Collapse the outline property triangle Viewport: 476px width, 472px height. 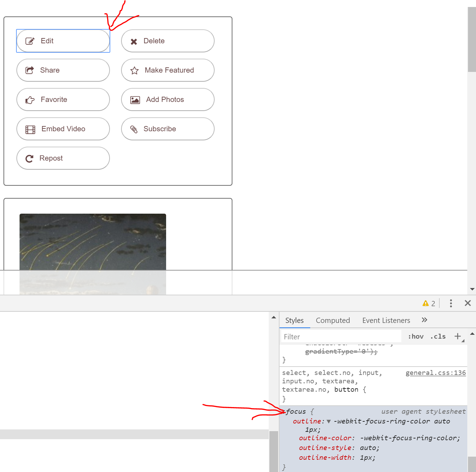(329, 422)
